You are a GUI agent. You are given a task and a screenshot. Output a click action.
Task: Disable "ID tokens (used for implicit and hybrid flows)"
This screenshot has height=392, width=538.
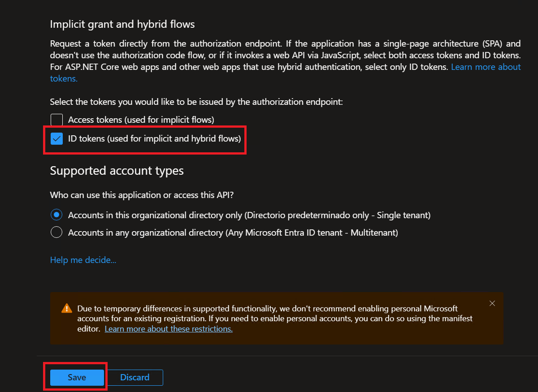[x=56, y=138]
